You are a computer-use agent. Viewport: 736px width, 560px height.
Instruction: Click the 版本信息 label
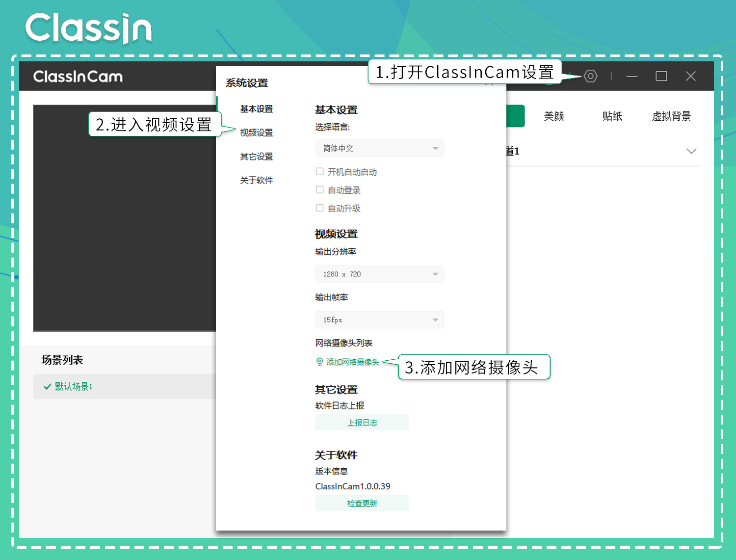pos(332,471)
